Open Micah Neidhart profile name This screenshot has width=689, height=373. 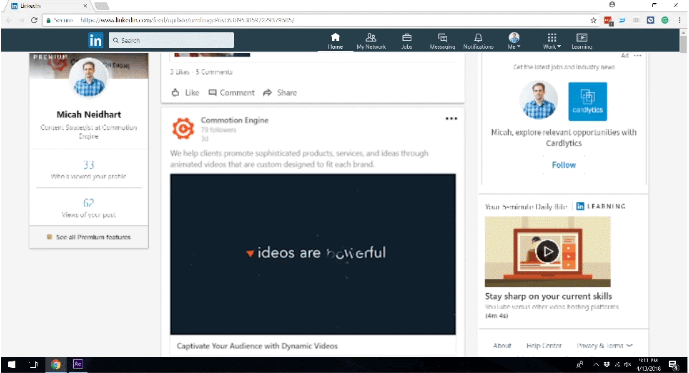pyautogui.click(x=89, y=114)
